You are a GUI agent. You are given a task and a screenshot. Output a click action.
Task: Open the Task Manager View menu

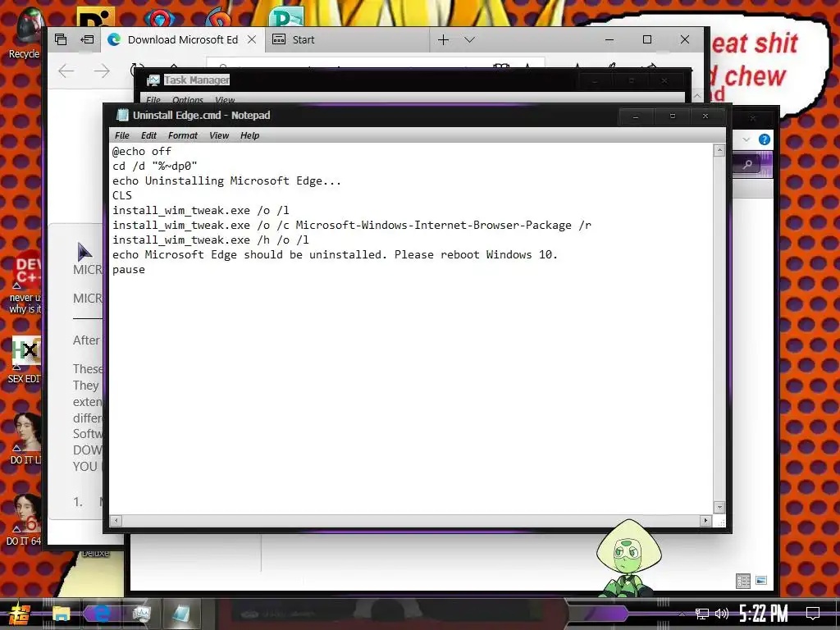point(225,99)
